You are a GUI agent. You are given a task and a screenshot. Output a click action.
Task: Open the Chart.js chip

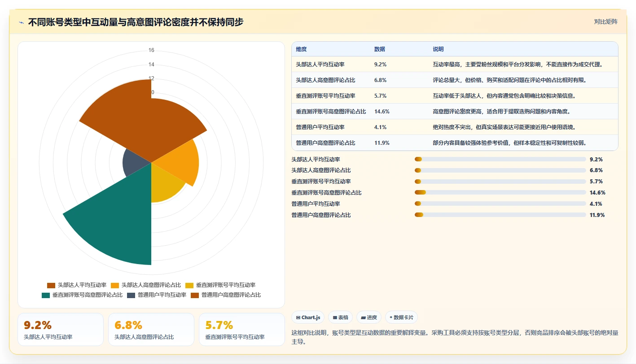click(x=308, y=317)
